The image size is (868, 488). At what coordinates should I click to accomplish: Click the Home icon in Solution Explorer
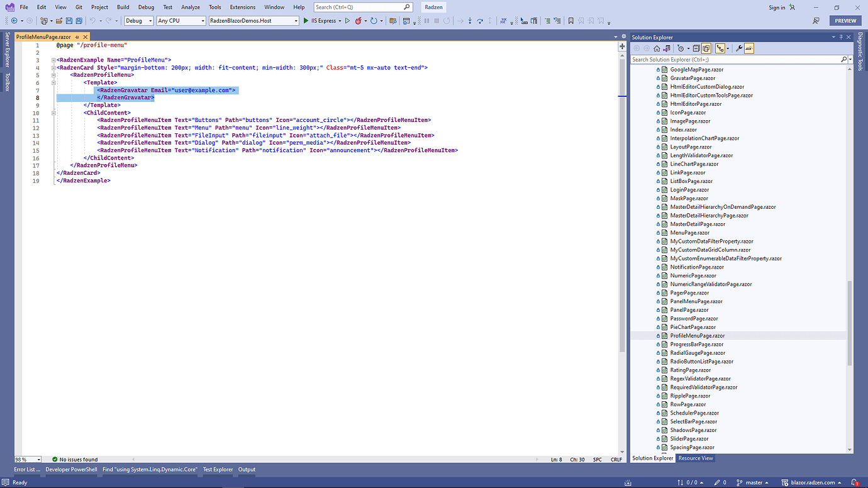click(x=657, y=48)
